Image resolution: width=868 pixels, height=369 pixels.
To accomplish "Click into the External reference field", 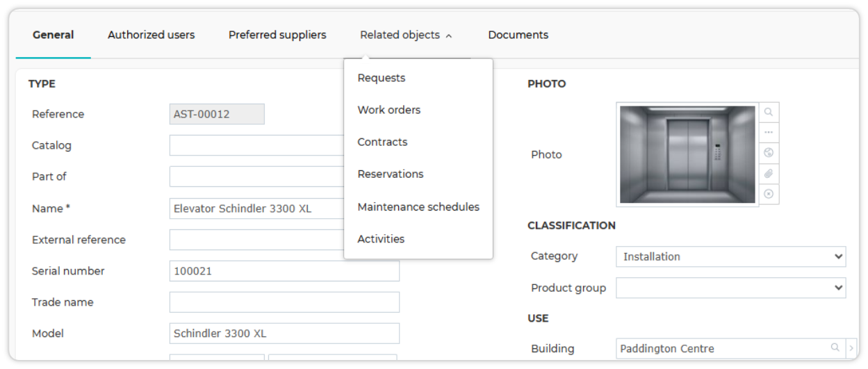I will click(257, 240).
